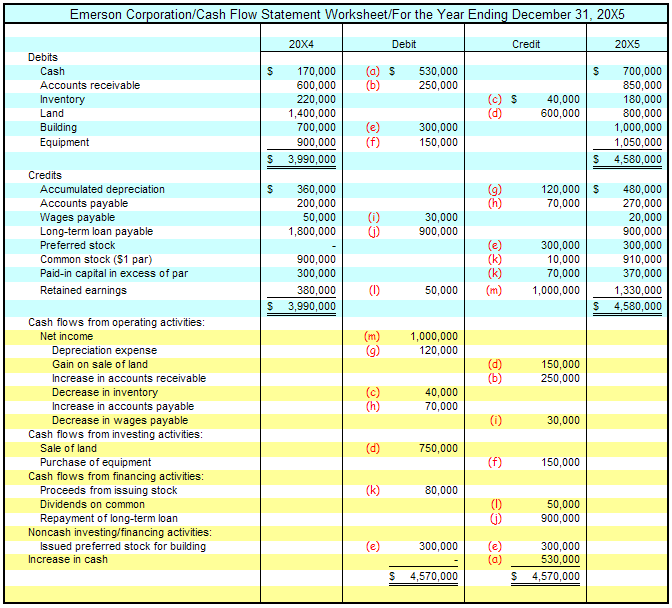Select the Land row label

pyautogui.click(x=52, y=113)
